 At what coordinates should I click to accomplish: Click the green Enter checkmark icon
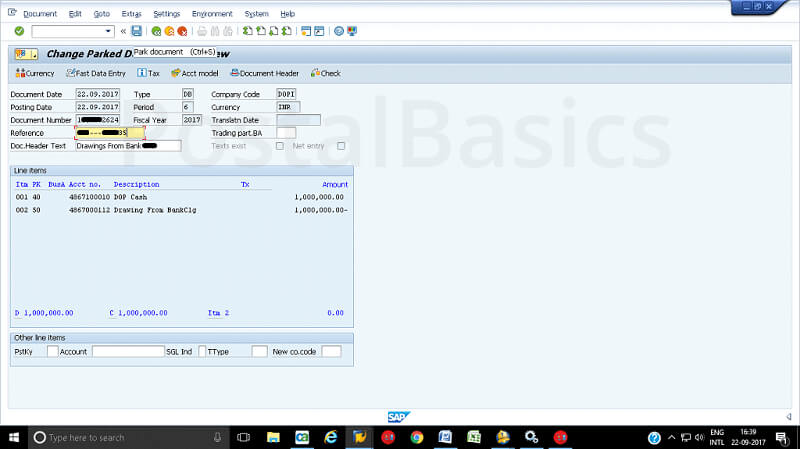[x=19, y=31]
